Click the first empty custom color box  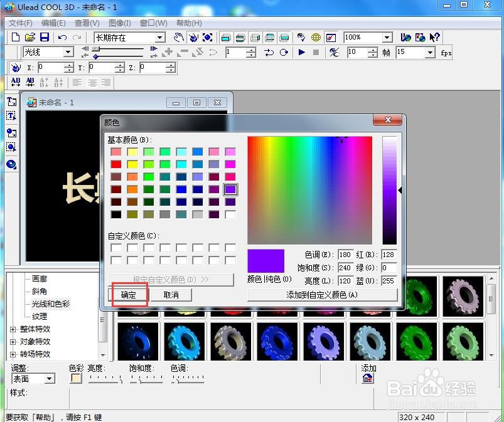point(116,248)
